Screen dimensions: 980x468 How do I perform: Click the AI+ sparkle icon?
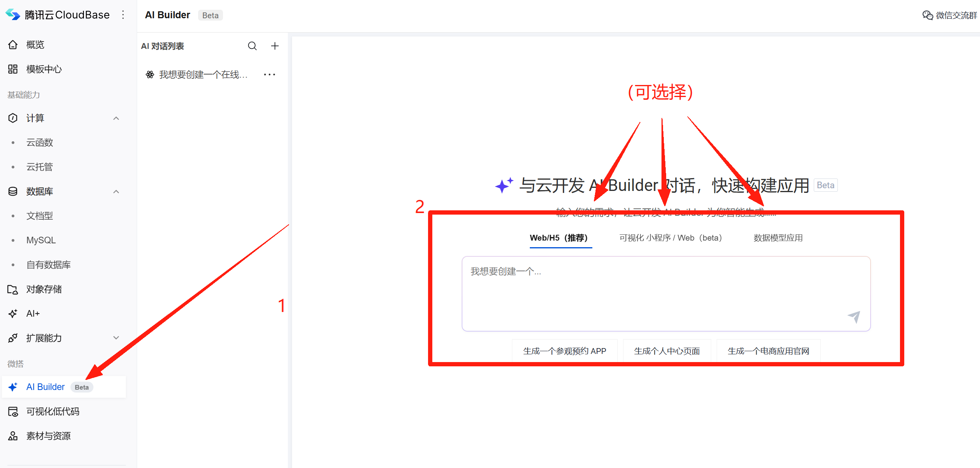(x=13, y=314)
